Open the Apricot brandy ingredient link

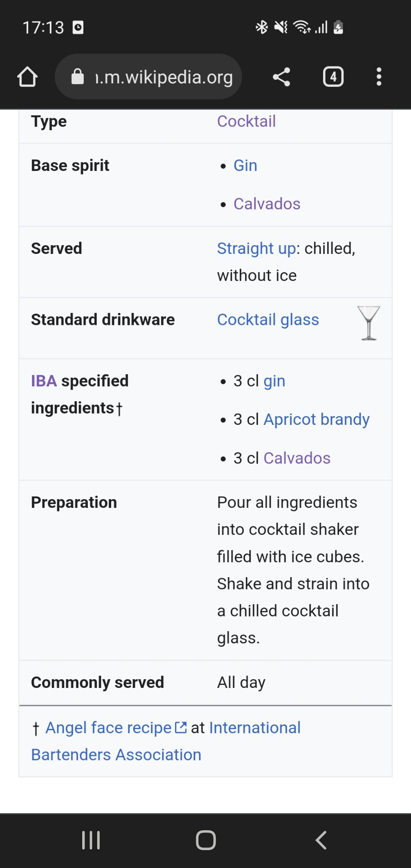pos(316,419)
